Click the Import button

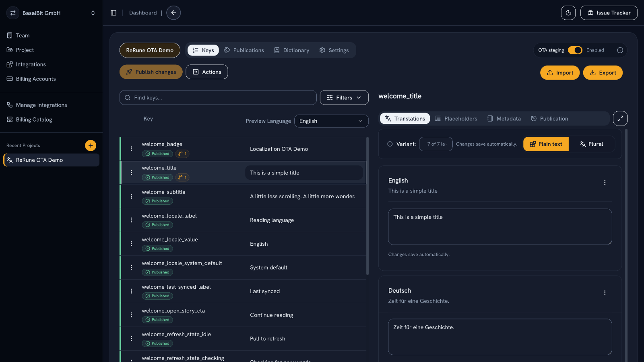pyautogui.click(x=560, y=73)
